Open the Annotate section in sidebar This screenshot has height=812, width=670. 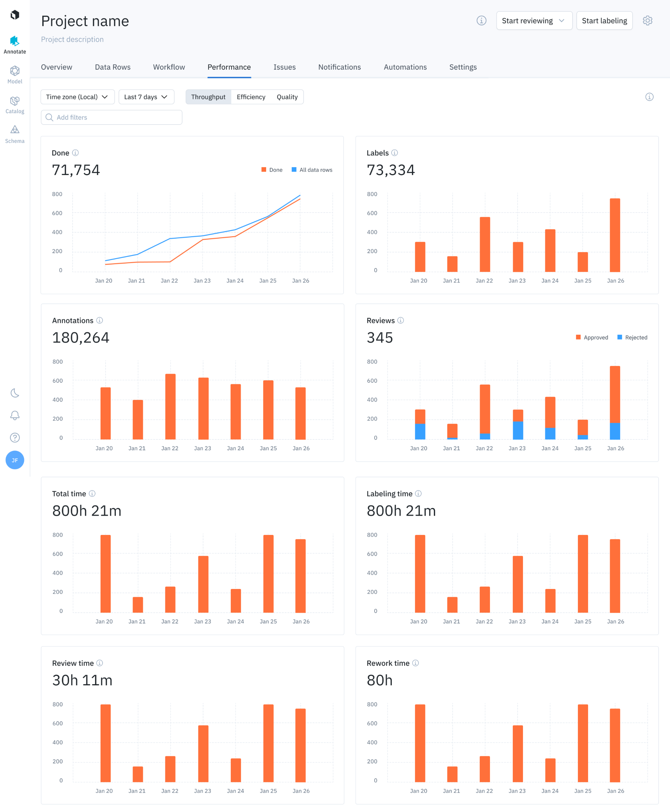[x=15, y=45]
